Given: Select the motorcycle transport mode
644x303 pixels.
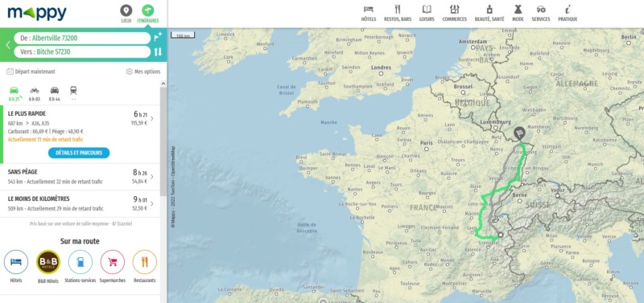Looking at the screenshot, I should [x=35, y=93].
